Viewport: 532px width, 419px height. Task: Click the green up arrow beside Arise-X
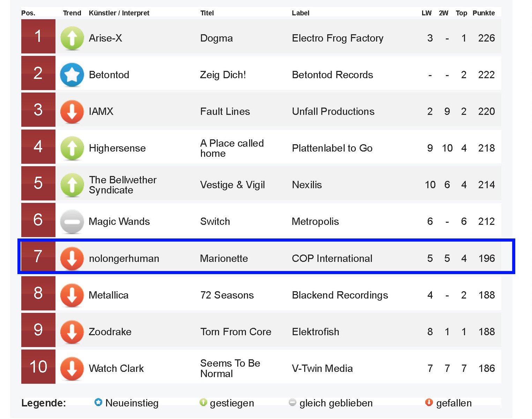pyautogui.click(x=72, y=38)
